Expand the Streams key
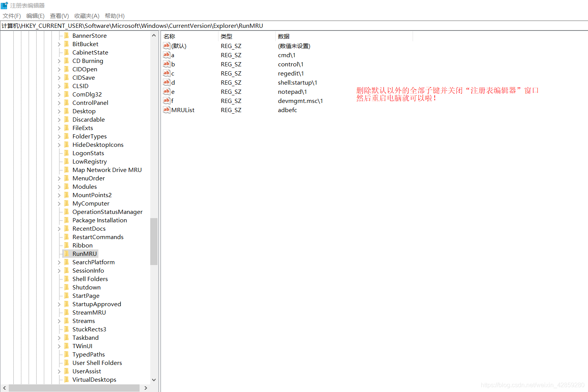Viewport: 588px width, 392px height. click(59, 321)
